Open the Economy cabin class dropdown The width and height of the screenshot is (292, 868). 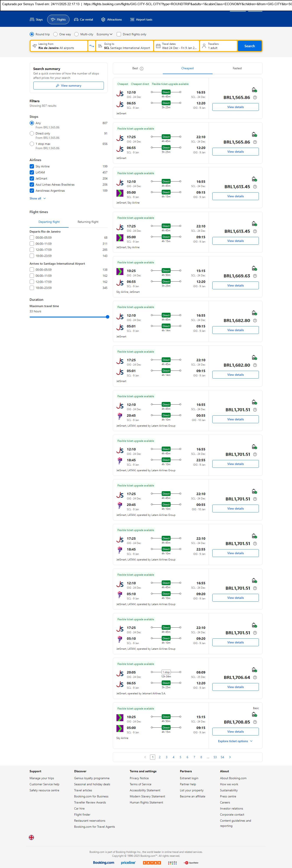(104, 34)
